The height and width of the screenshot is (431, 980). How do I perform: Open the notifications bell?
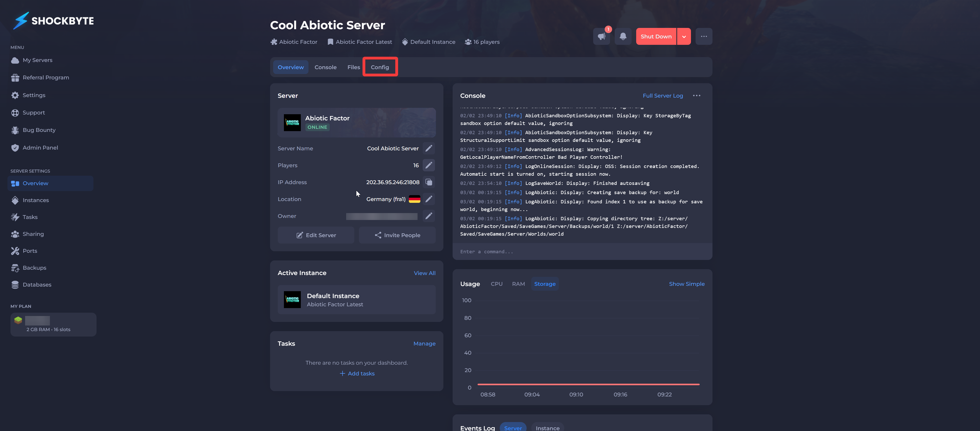(x=623, y=37)
